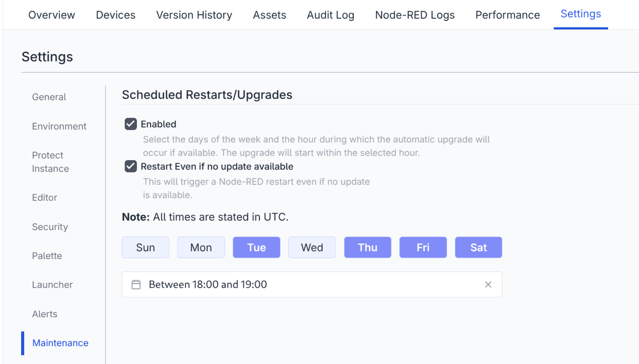Screen dimensions: 639x364
Task: Open the Alerts settings section
Action: pos(44,314)
